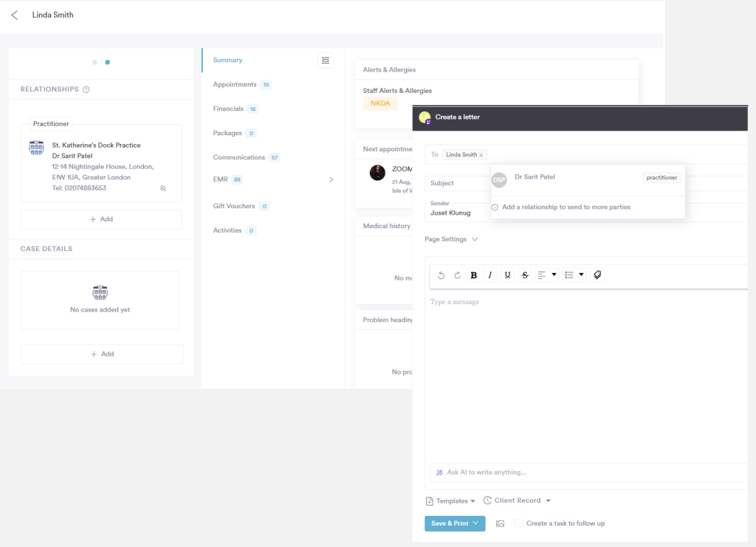Screen dimensions: 756x547
Task: Open the Appointments tab
Action: 235,85
